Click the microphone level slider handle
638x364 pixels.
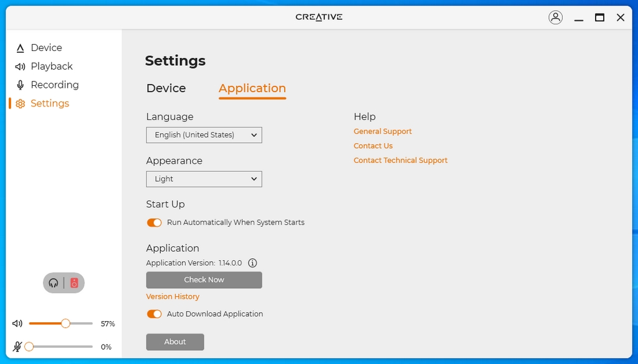(x=29, y=347)
